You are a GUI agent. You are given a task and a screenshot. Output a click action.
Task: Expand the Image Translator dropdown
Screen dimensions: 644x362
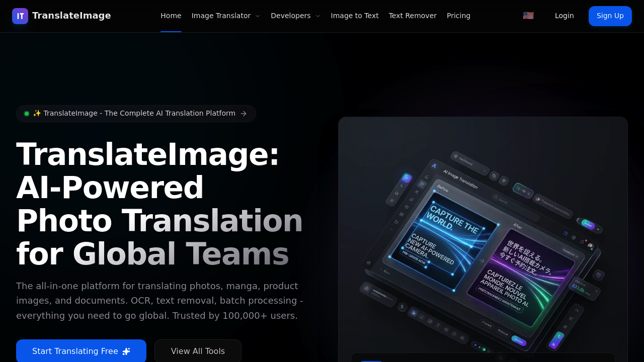point(225,16)
